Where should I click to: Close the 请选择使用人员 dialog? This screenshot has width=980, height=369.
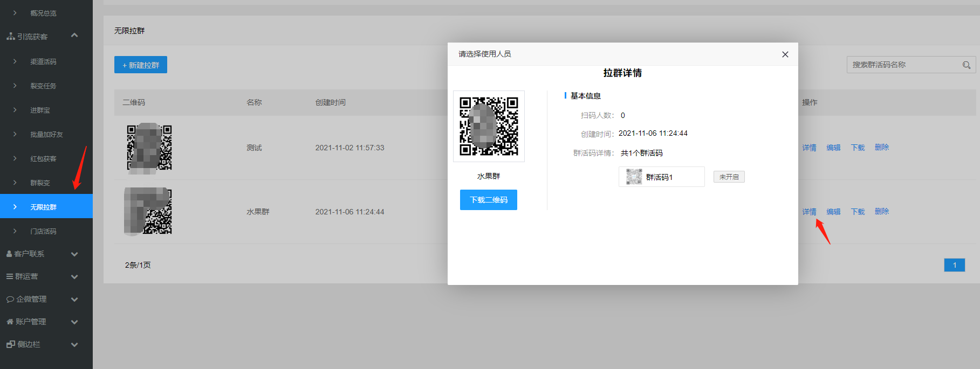tap(785, 54)
